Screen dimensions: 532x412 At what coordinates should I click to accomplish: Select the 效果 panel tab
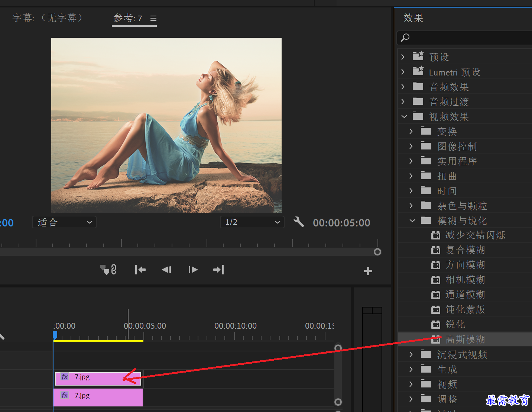[413, 18]
